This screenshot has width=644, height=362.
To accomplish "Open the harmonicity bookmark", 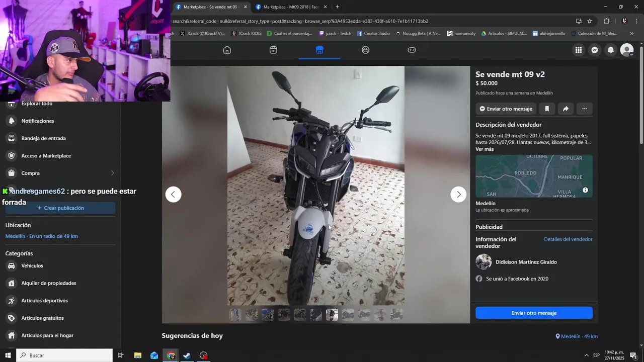I will point(461,34).
